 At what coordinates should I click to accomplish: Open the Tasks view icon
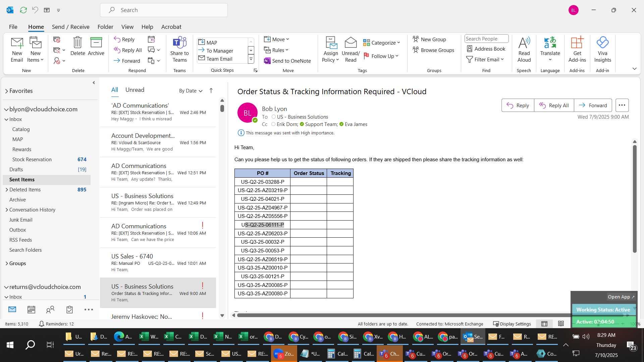point(69,310)
